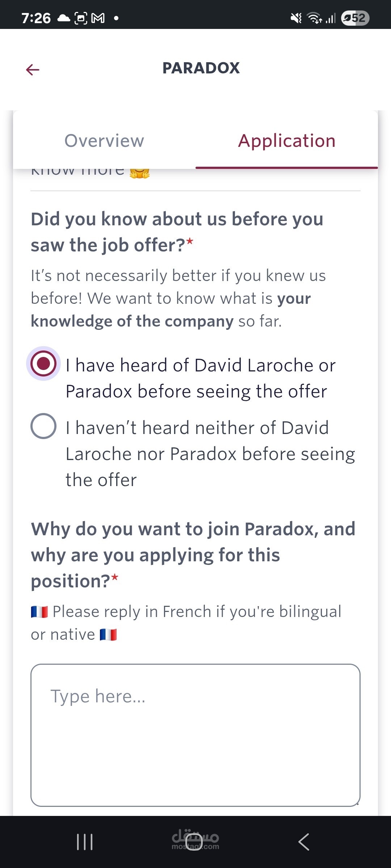Tap the back arrow beside PARADOX
The height and width of the screenshot is (868, 391).
tap(33, 69)
